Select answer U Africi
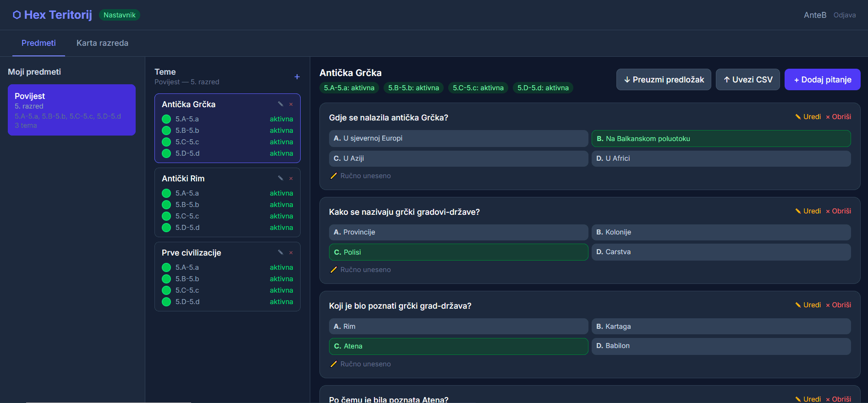868x403 pixels. (x=721, y=158)
